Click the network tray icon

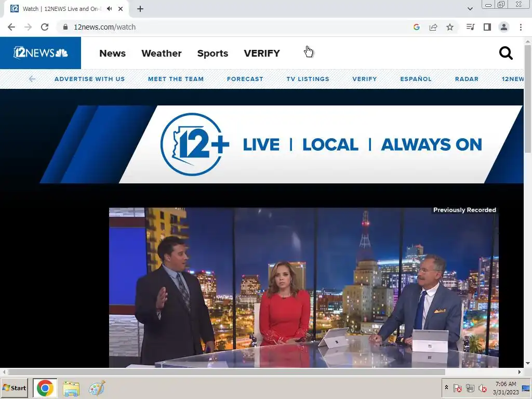470,388
